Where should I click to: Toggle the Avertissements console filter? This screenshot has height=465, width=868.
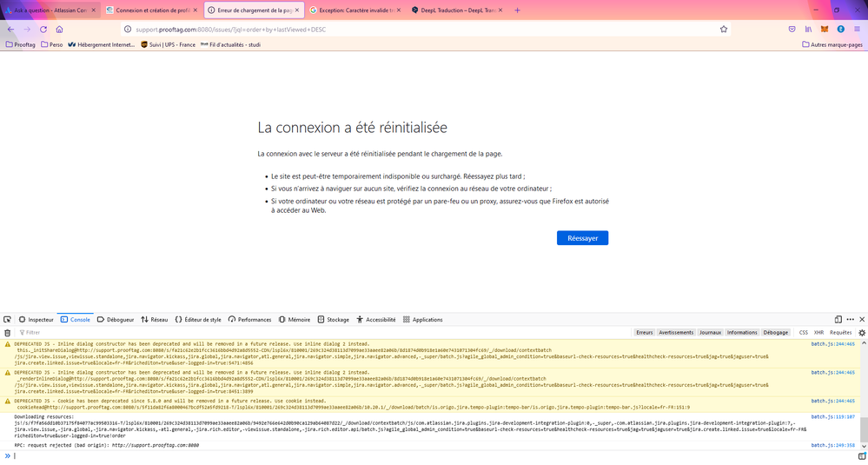676,333
